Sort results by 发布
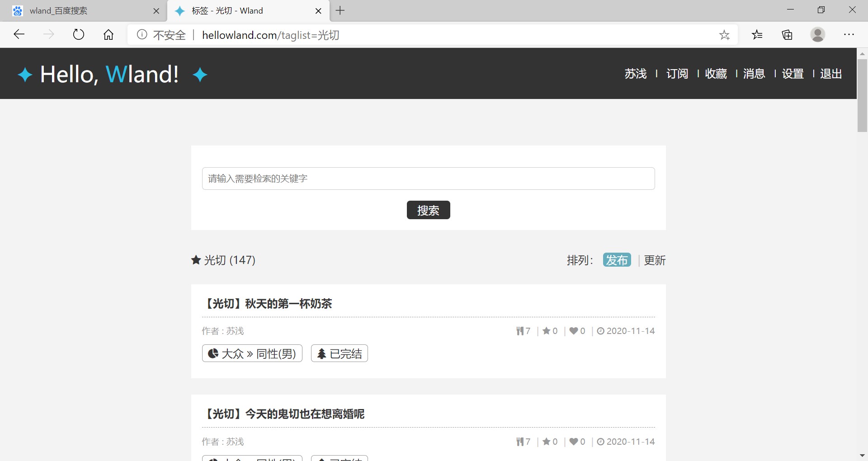This screenshot has height=461, width=868. coord(617,260)
